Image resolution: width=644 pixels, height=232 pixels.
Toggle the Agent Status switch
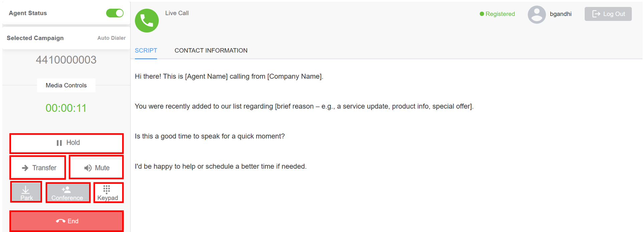[x=115, y=13]
